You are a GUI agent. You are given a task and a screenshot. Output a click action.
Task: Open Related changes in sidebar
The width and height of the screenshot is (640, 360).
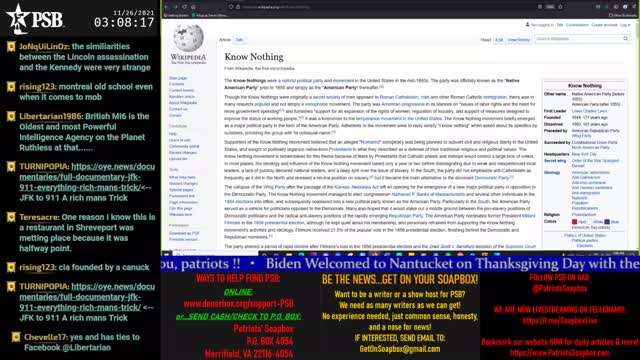[x=183, y=184]
